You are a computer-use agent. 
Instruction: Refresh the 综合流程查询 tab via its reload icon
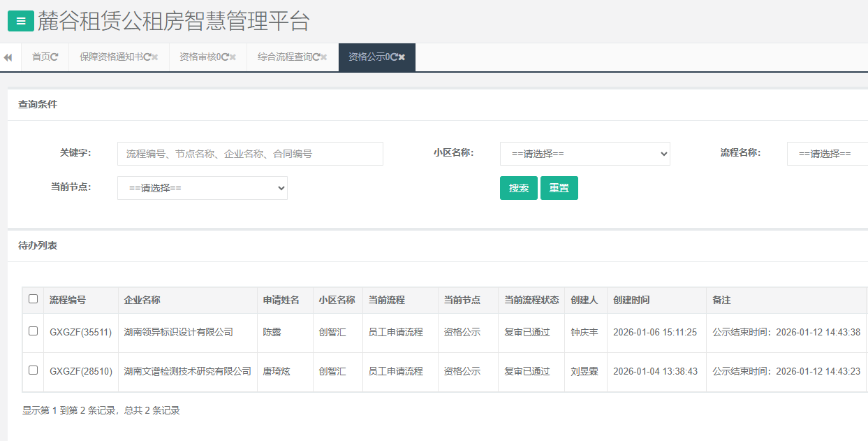[x=316, y=57]
